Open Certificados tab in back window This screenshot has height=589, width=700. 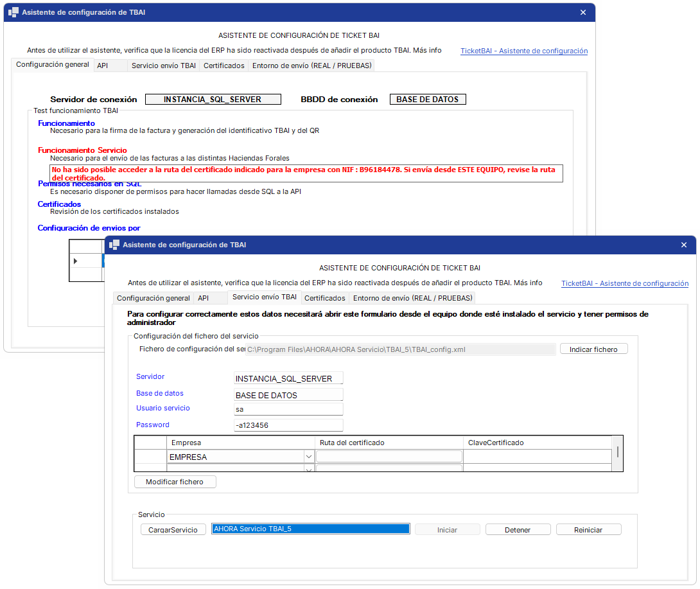click(224, 66)
